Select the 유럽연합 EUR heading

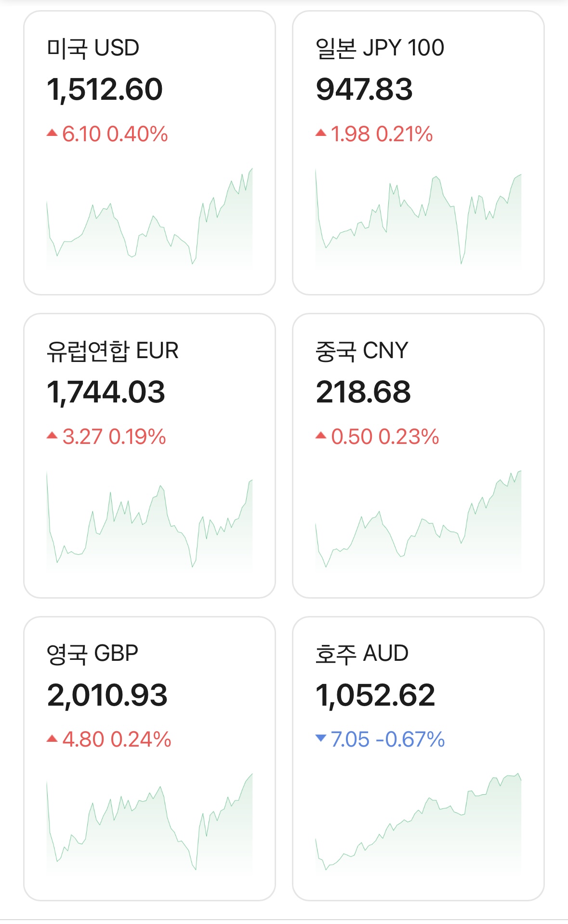[x=112, y=351]
